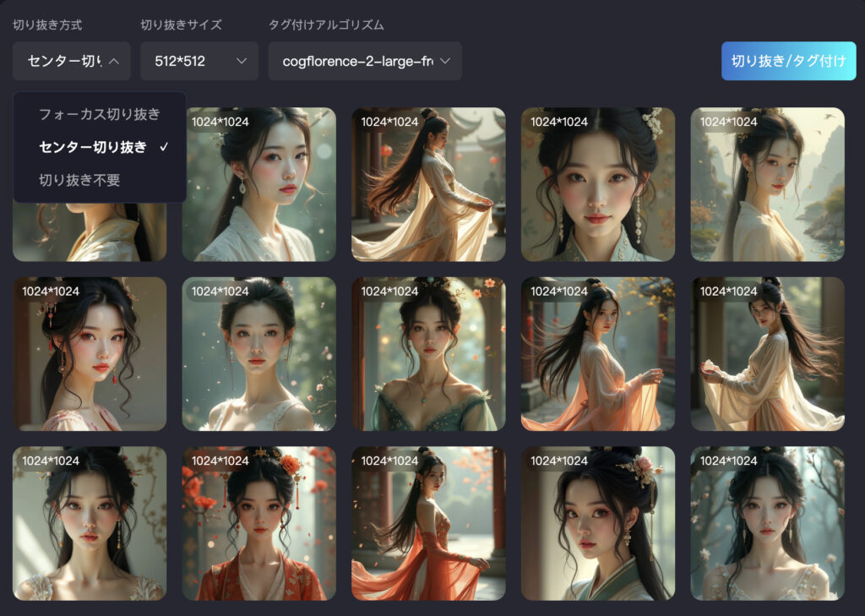Select the woman in peach dress with windblown hair
The width and height of the screenshot is (865, 616).
click(598, 354)
